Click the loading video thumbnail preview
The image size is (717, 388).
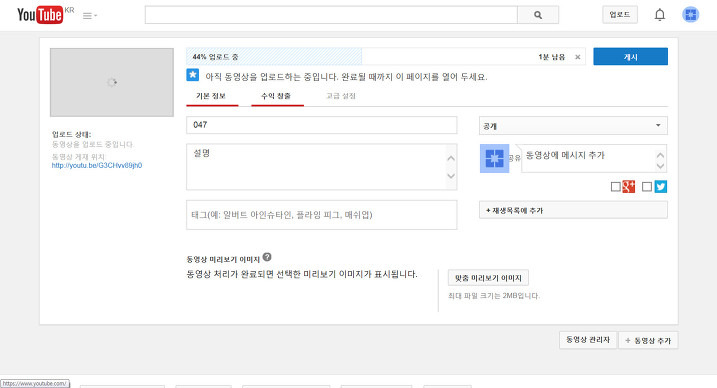pyautogui.click(x=112, y=82)
